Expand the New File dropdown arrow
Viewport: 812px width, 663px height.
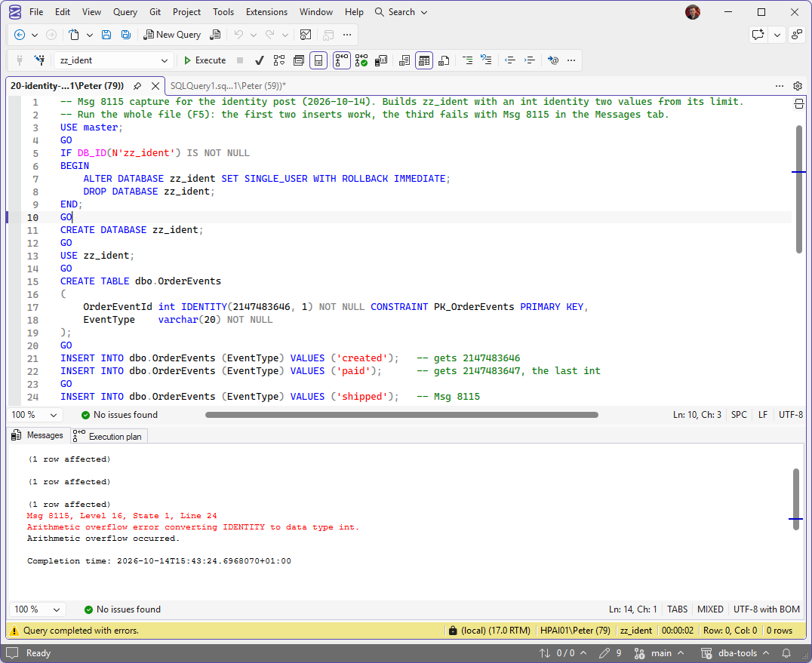click(90, 35)
